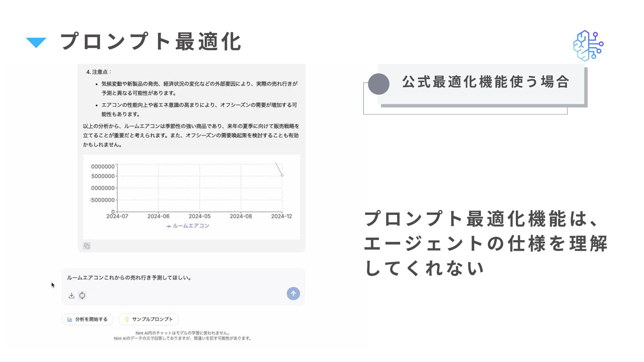
Task: Click into the prompt input text ルームエアコンこれから
Action: tap(129, 278)
